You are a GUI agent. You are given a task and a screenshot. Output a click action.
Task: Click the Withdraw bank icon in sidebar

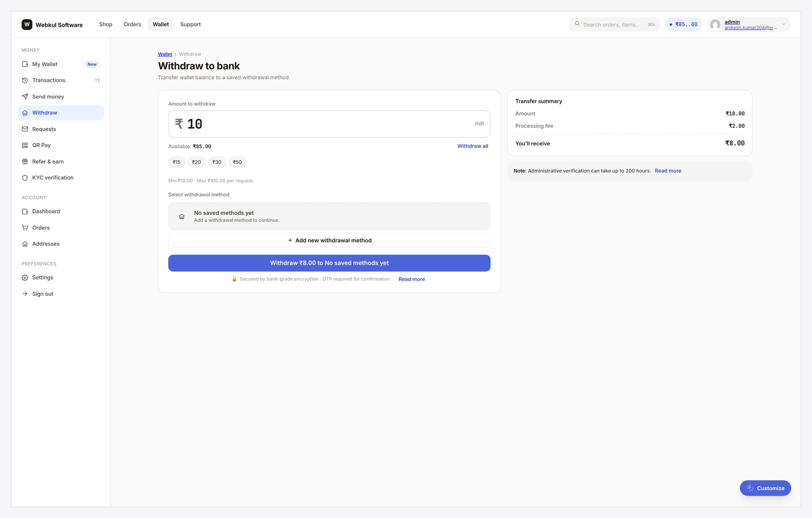pyautogui.click(x=25, y=113)
